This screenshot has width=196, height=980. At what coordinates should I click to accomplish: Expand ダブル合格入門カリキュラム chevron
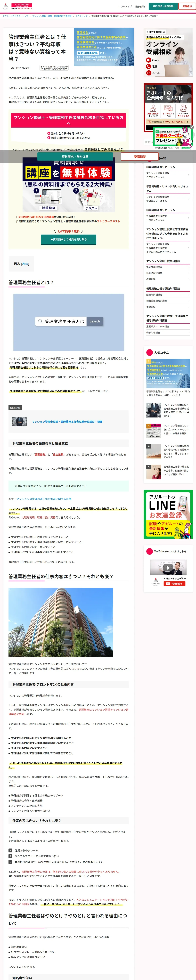click(x=189, y=248)
